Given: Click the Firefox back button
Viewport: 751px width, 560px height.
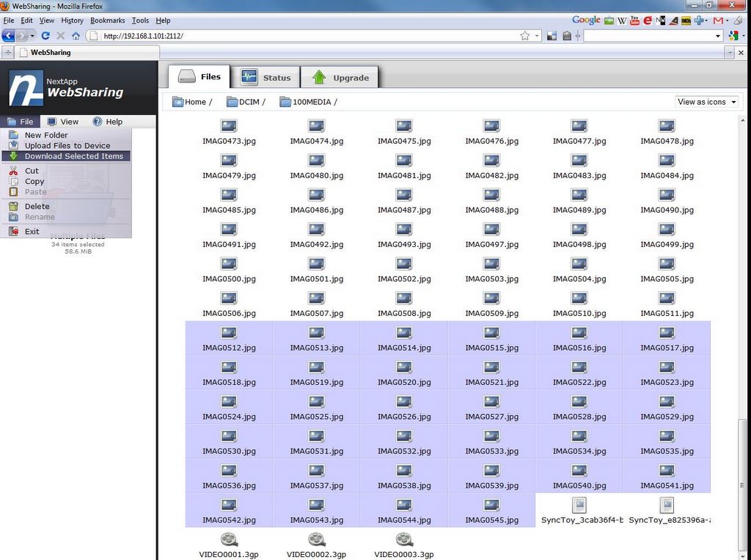Looking at the screenshot, I should pyautogui.click(x=8, y=35).
